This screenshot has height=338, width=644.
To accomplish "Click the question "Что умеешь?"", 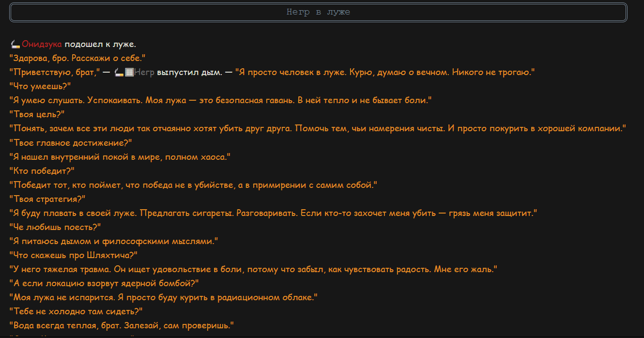I will coord(40,87).
